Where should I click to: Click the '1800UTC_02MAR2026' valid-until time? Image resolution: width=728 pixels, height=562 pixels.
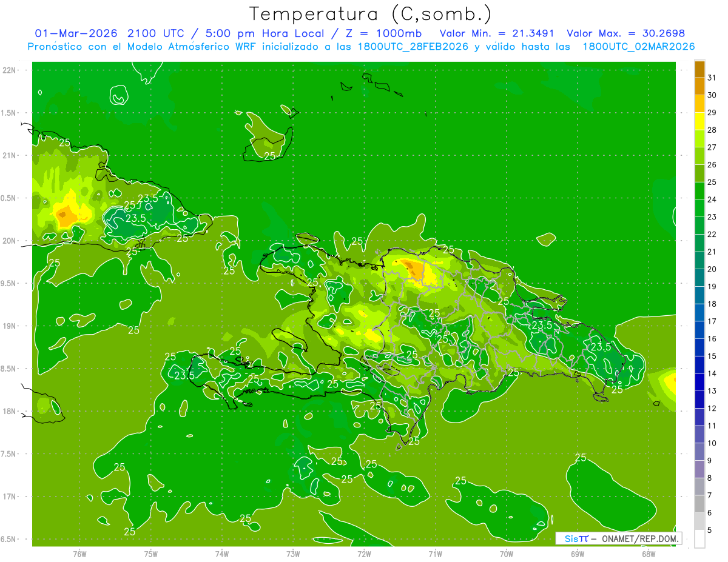638,46
